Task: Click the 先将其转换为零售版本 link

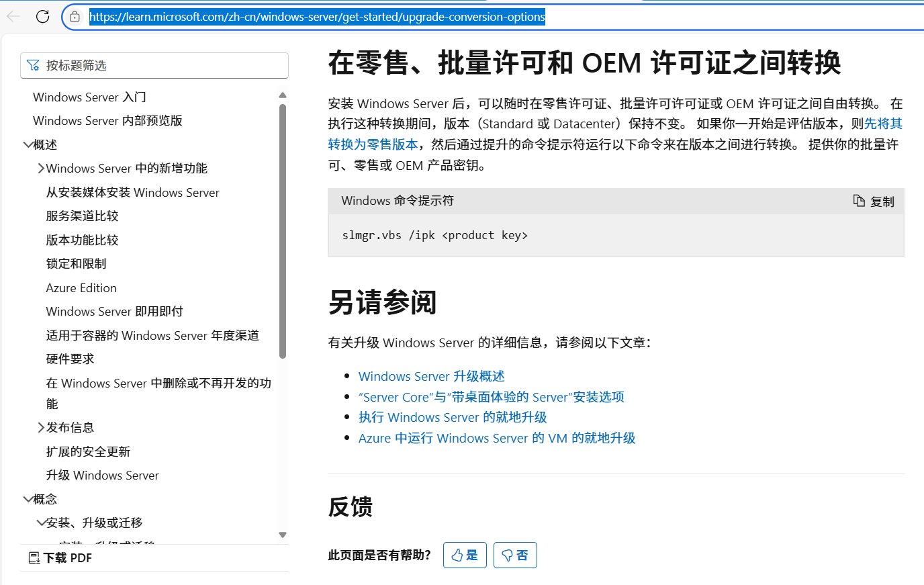Action: (883, 124)
